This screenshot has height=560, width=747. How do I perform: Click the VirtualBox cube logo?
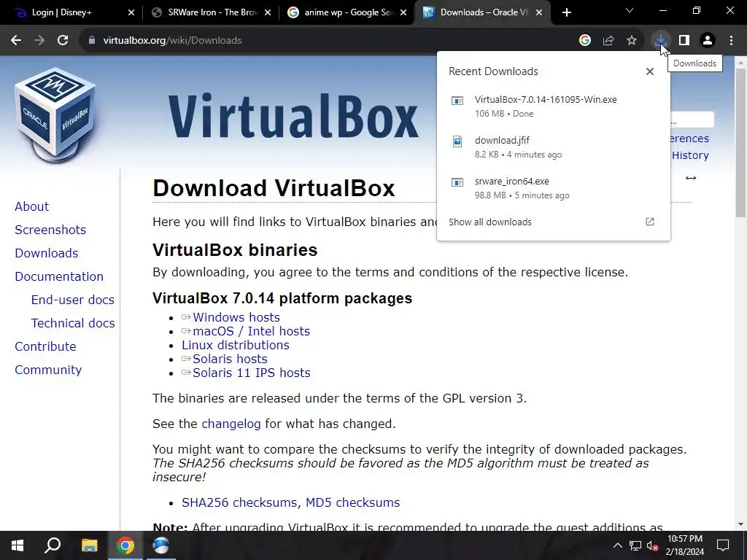click(x=55, y=115)
